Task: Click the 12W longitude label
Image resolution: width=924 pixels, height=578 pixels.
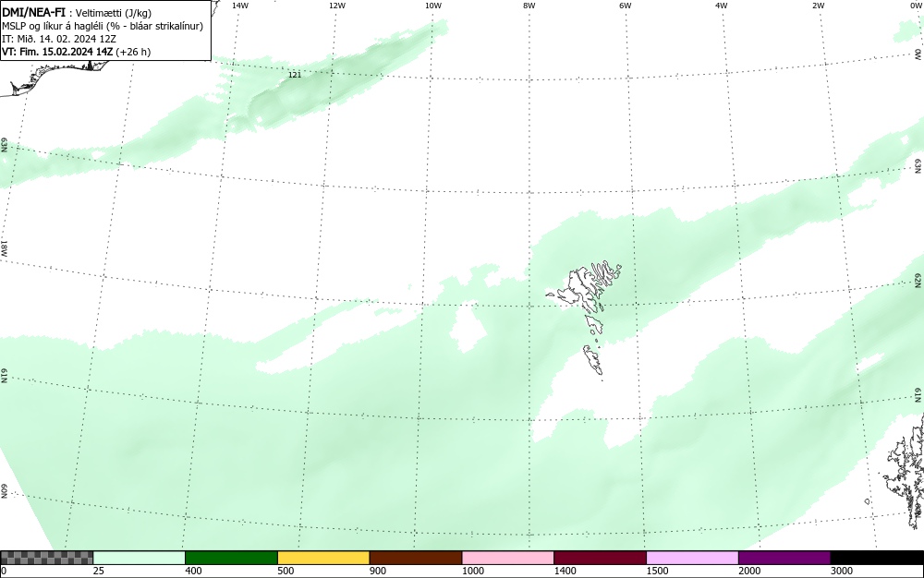Action: click(336, 6)
